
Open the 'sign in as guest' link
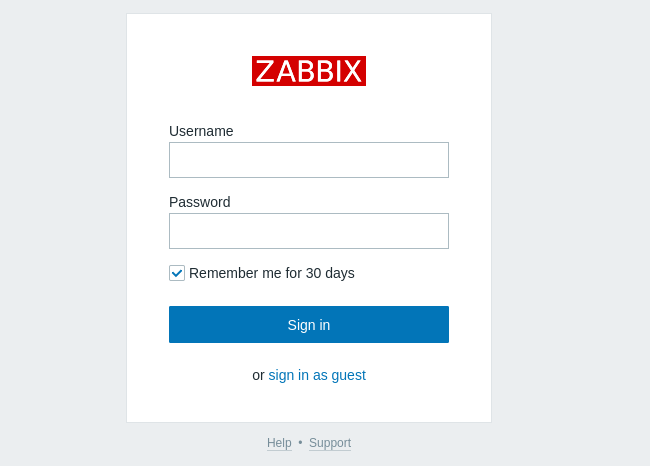317,375
